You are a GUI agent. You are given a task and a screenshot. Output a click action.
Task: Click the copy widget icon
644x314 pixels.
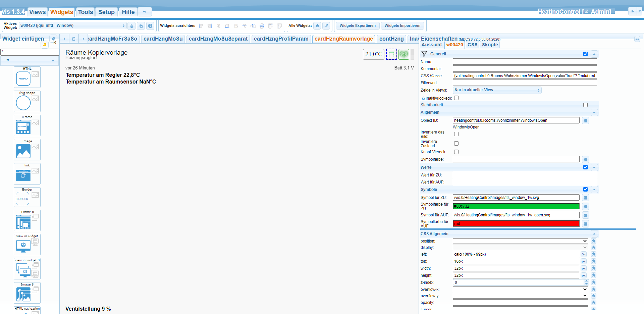(141, 26)
